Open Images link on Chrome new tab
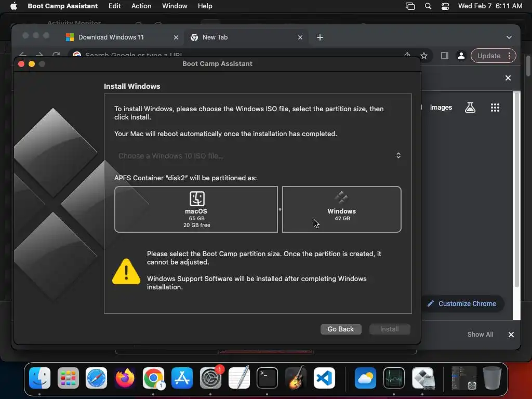532x399 pixels. (x=441, y=108)
